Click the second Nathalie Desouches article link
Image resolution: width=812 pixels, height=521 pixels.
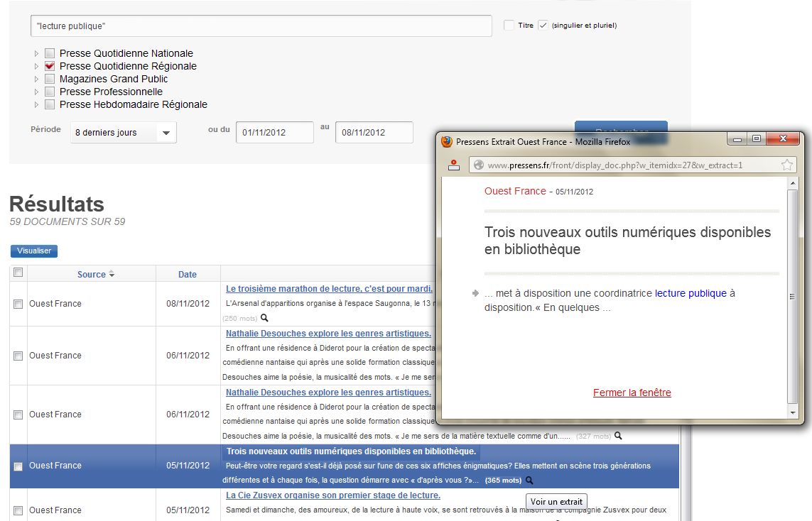tap(328, 393)
